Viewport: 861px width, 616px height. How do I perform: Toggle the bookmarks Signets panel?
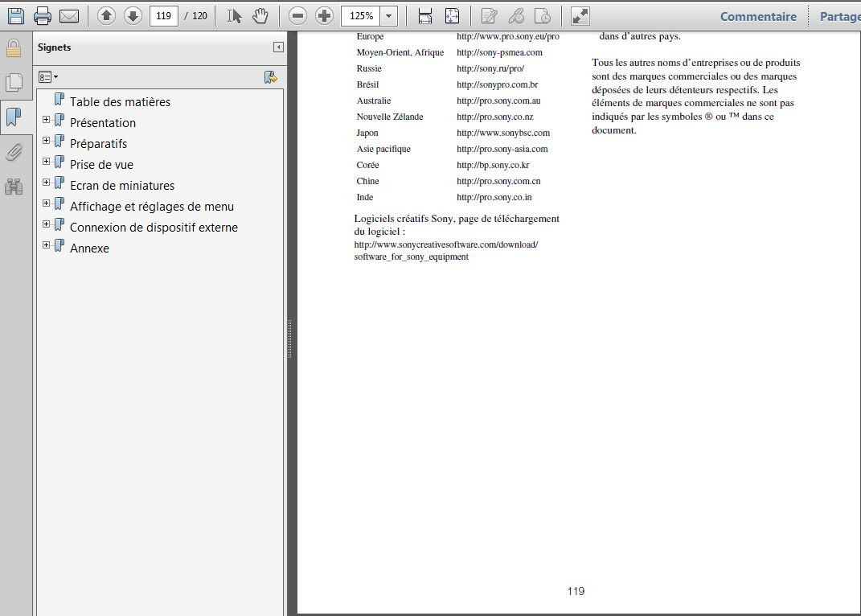pyautogui.click(x=14, y=117)
